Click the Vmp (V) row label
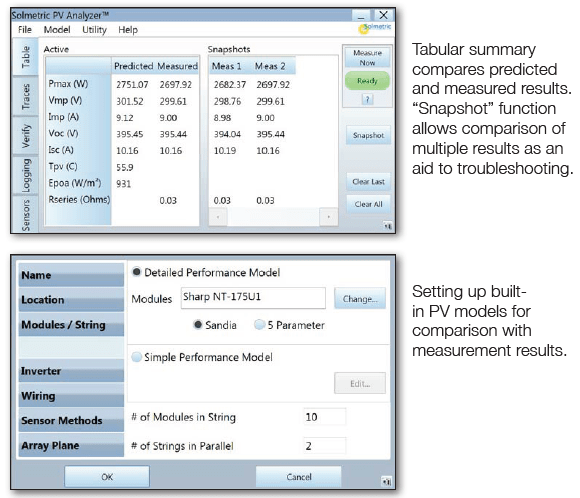Screen dimensions: 580x498 [x=65, y=100]
